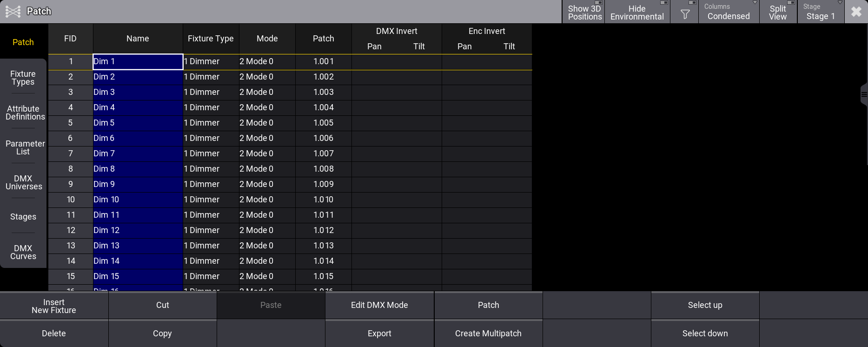
Task: Click the Patch column header
Action: (x=324, y=39)
